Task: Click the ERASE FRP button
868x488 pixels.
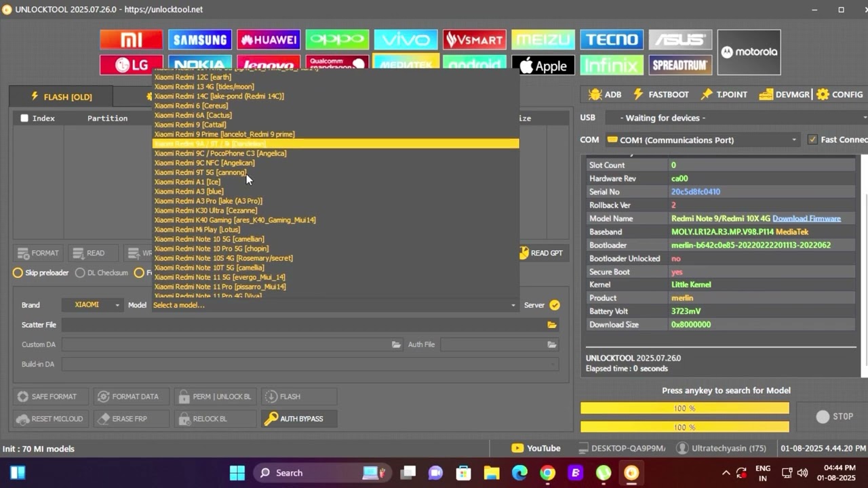Action: click(x=132, y=419)
